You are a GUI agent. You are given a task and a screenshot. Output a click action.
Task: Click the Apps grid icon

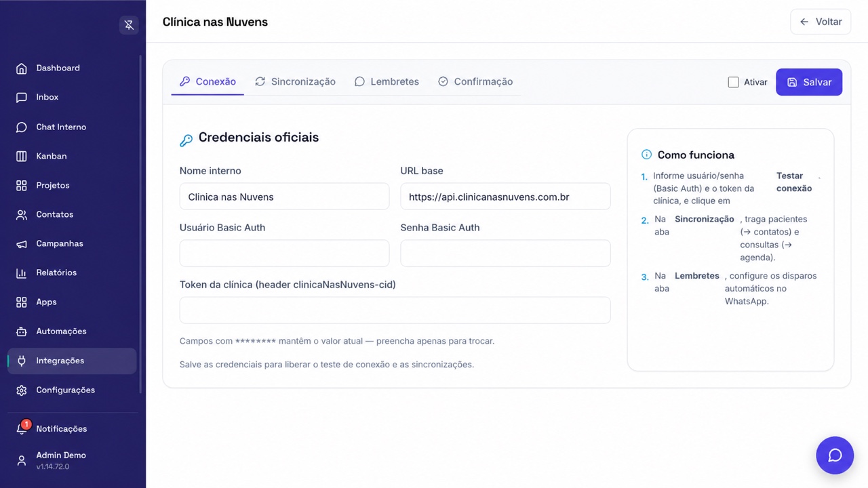pos(22,302)
